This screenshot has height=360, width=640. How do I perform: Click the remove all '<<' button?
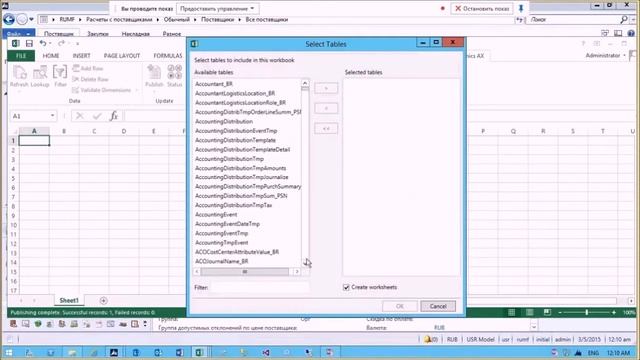click(x=326, y=129)
